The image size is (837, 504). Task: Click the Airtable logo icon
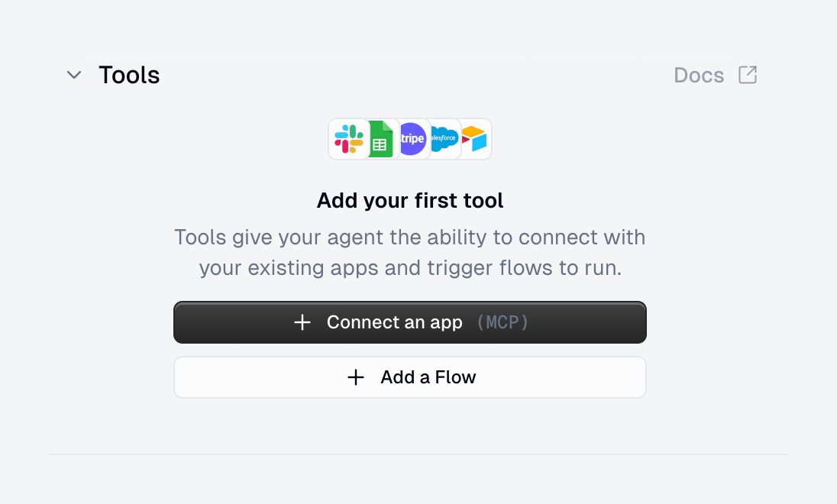pos(475,139)
